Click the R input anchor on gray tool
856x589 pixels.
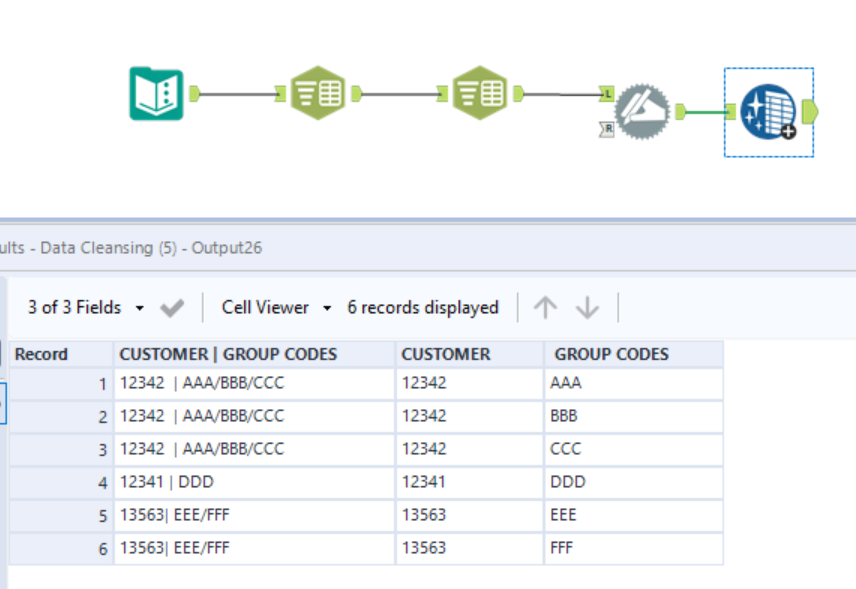pyautogui.click(x=607, y=128)
